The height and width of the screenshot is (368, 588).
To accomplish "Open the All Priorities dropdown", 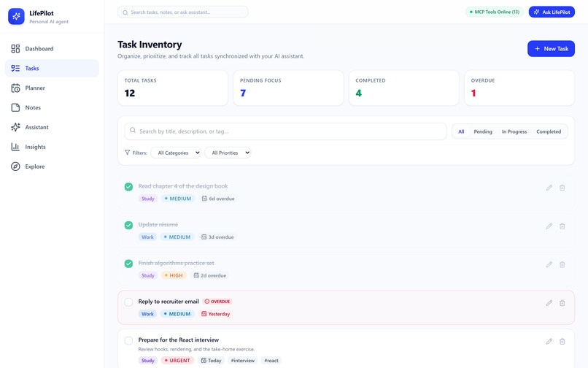I will click(228, 153).
